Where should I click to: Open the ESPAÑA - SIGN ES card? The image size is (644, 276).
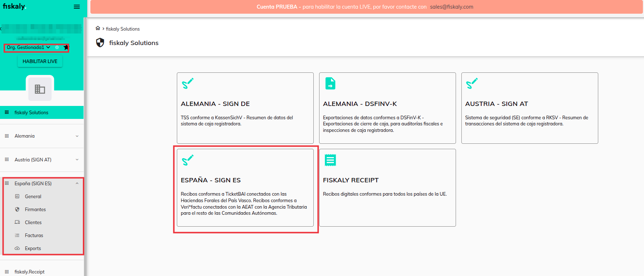245,188
